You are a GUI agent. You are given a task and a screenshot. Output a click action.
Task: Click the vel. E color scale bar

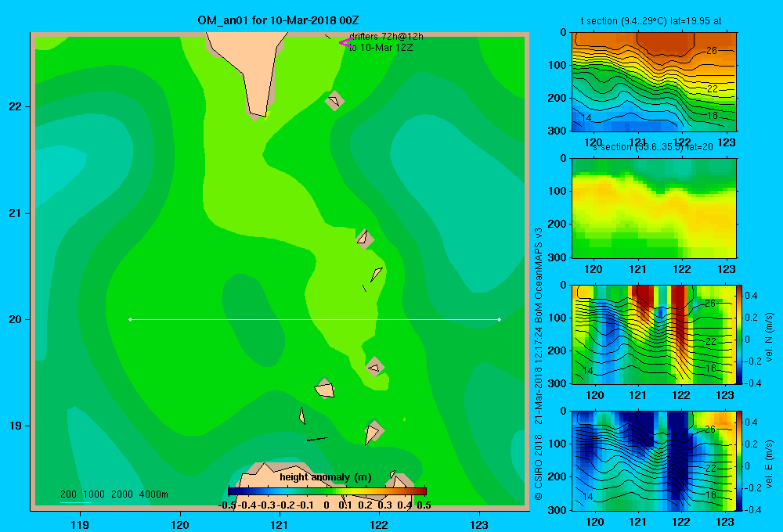739,461
